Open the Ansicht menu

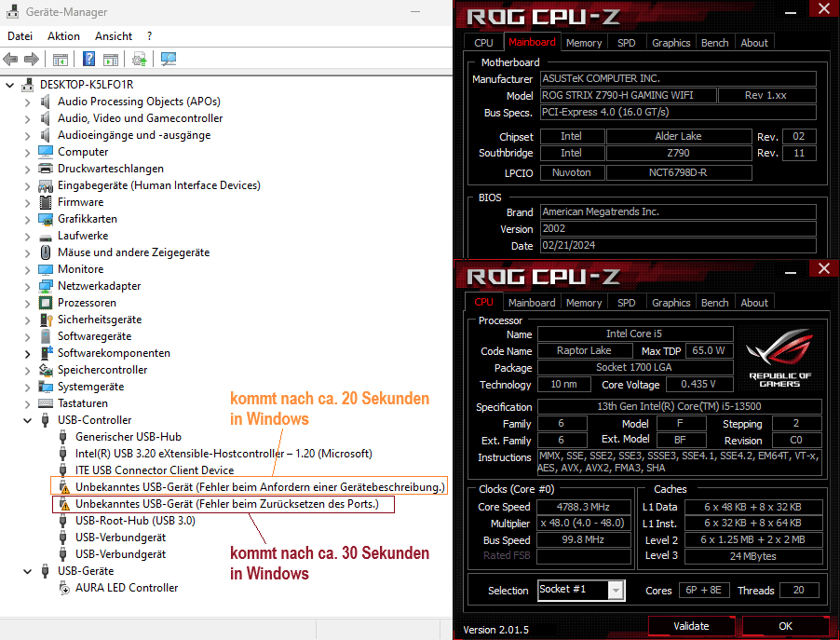click(114, 36)
